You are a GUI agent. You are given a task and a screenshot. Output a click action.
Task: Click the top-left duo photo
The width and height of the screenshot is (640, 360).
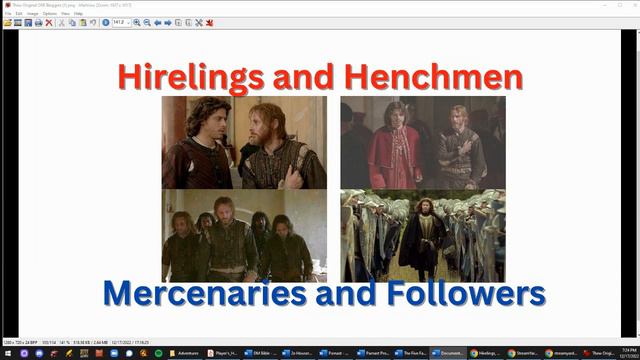[x=244, y=142]
